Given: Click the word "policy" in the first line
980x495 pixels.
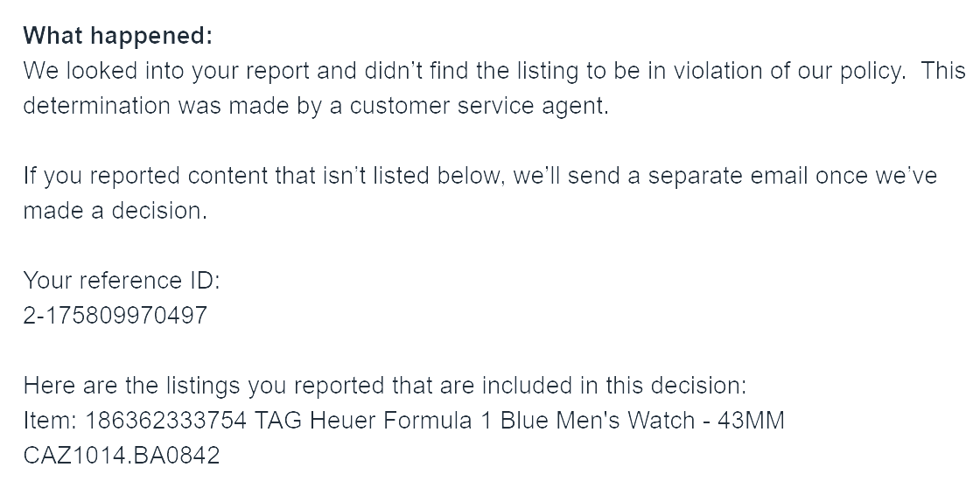Looking at the screenshot, I should click(865, 71).
